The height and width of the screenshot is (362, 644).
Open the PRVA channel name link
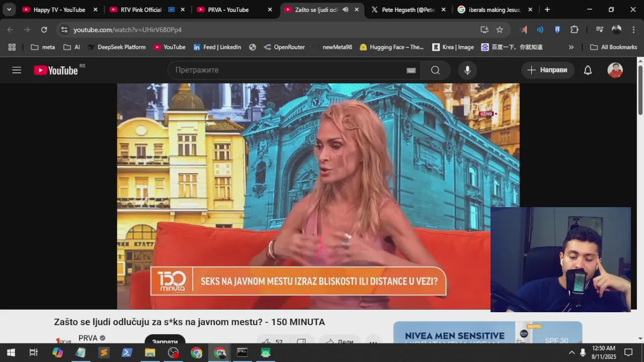(x=88, y=338)
